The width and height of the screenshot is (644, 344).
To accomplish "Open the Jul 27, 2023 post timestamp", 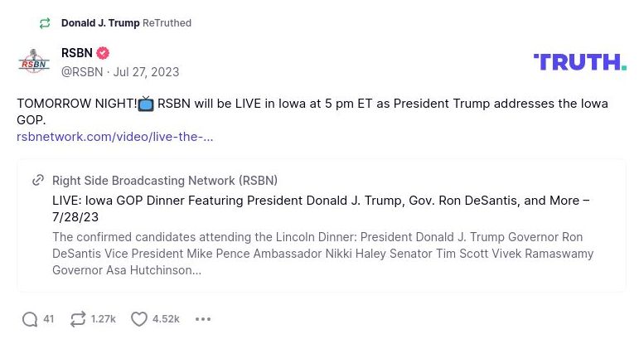I will [x=146, y=72].
